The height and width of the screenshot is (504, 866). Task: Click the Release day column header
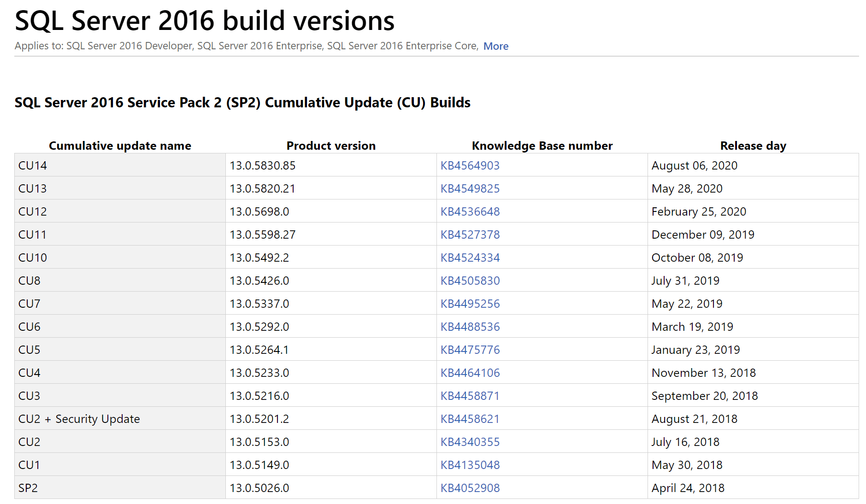[x=753, y=145]
